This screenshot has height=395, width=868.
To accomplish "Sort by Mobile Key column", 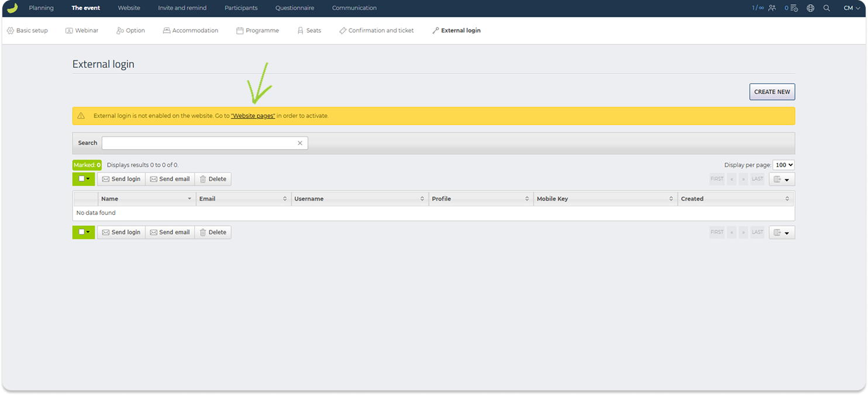I will click(x=671, y=199).
